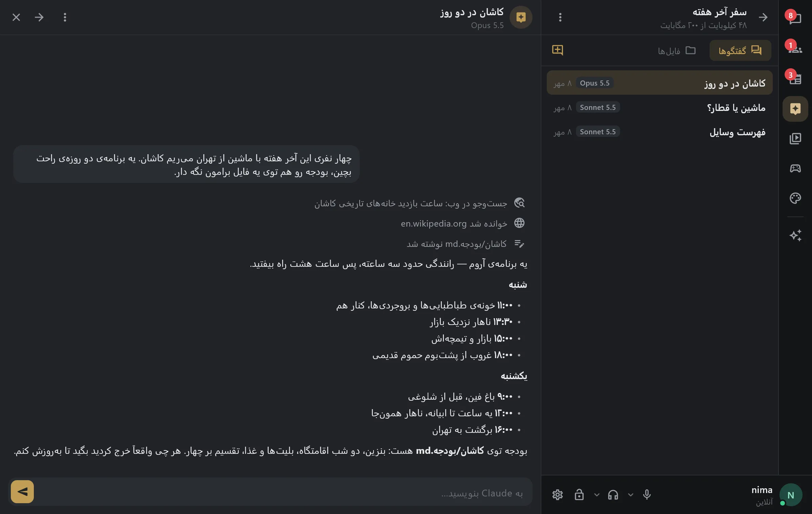Open the conversation کاشان در دو روز in list
Viewport: 812px width, 514px height.
pyautogui.click(x=660, y=83)
